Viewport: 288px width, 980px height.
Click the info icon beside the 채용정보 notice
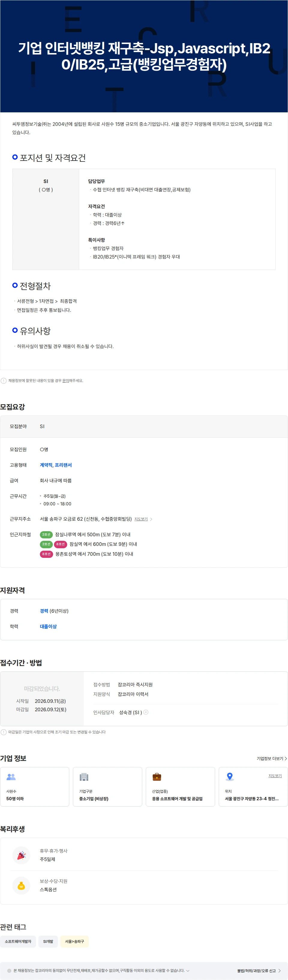3,380
